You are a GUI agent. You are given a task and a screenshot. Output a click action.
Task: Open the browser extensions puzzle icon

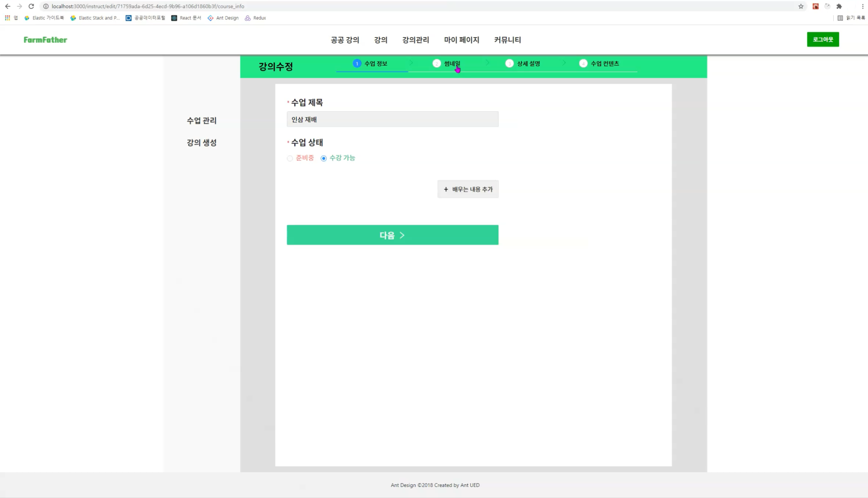[839, 6]
